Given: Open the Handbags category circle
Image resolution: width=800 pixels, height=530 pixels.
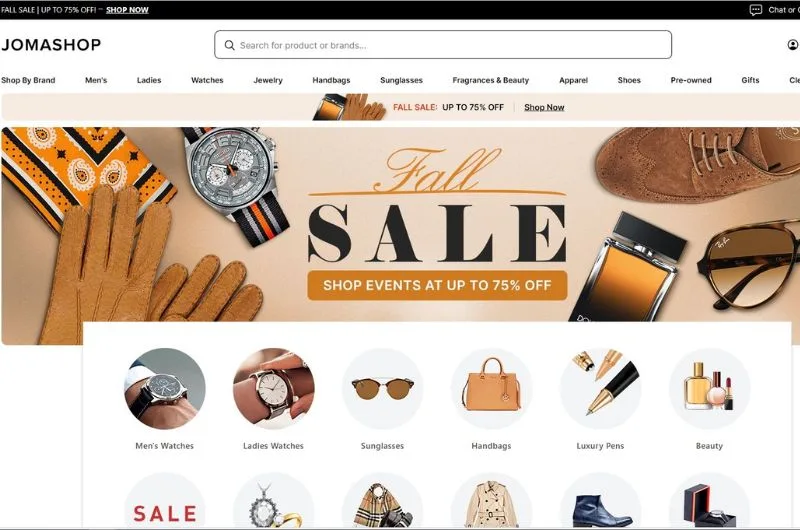Looking at the screenshot, I should (x=491, y=389).
